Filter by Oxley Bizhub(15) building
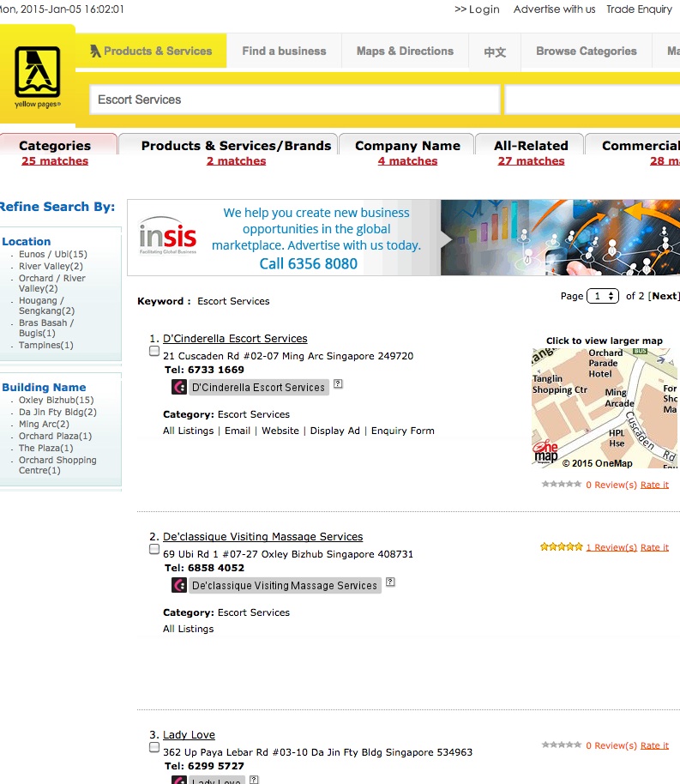Viewport: 680px width, 784px height. click(x=56, y=400)
